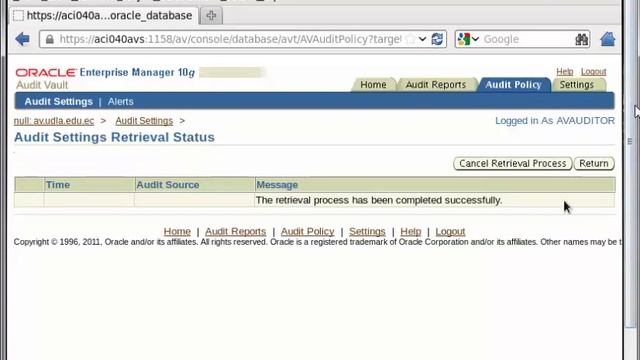Open the footer Help link

pyautogui.click(x=411, y=231)
